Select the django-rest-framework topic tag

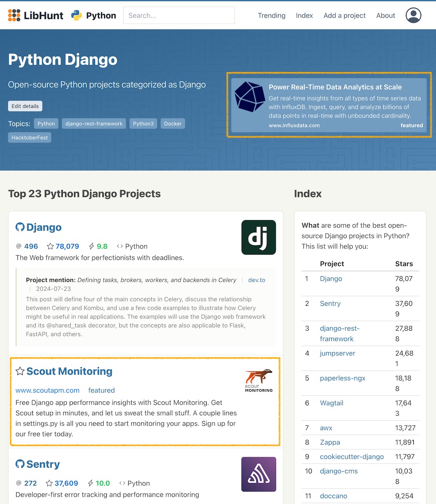point(94,123)
